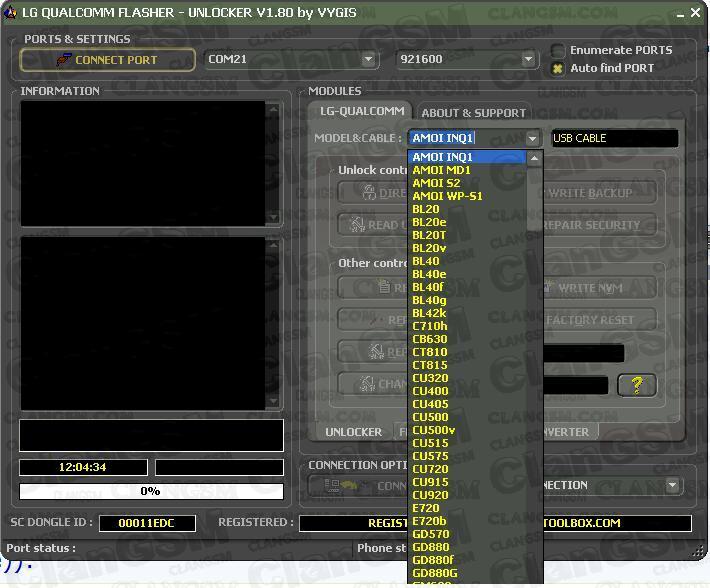This screenshot has height=588, width=710.
Task: Select CU400 in the model list
Action: click(x=467, y=391)
